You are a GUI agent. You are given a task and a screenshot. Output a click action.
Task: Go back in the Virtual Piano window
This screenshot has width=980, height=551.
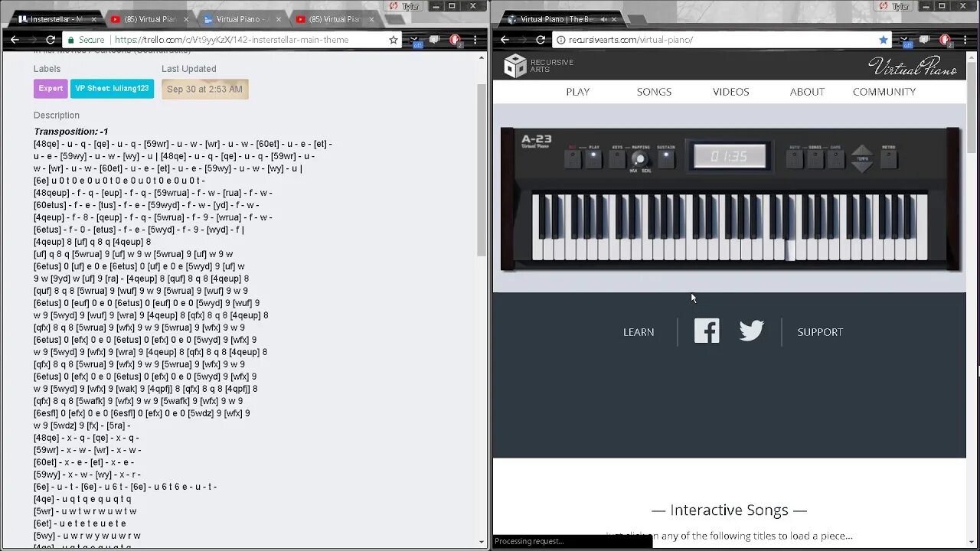pyautogui.click(x=505, y=40)
